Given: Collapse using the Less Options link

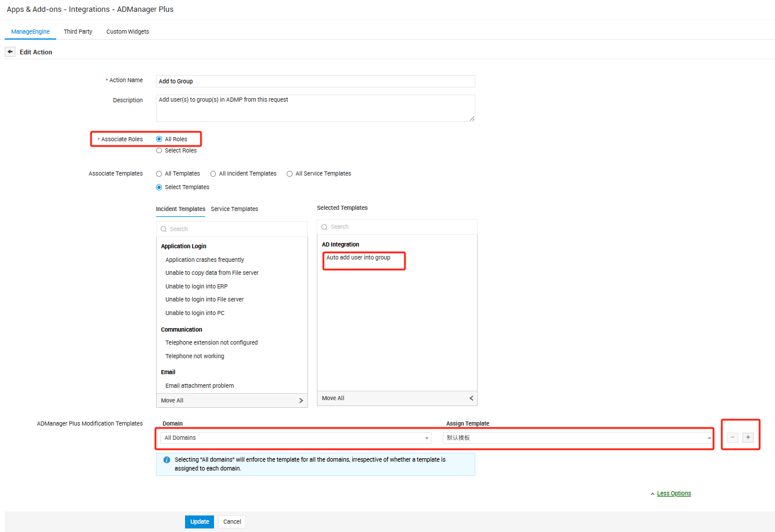Looking at the screenshot, I should pyautogui.click(x=673, y=494).
